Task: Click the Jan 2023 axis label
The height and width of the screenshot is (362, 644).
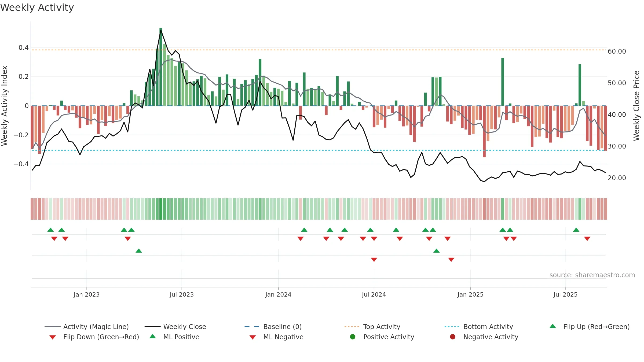Action: (87, 294)
